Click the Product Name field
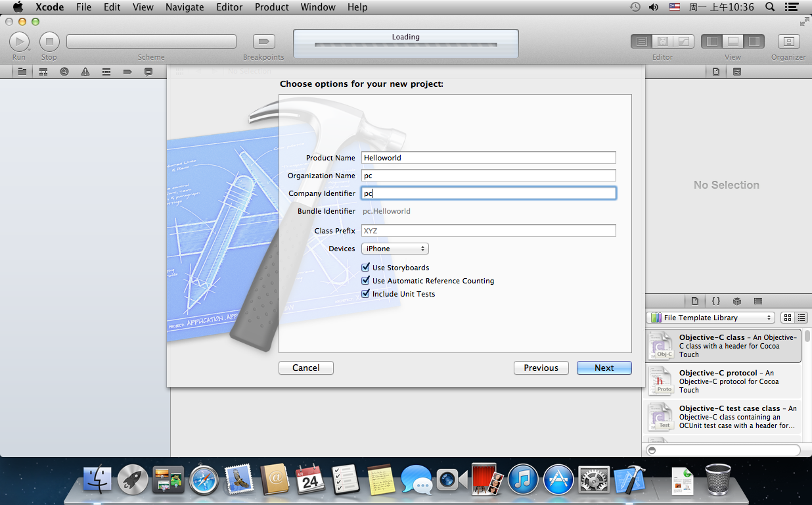Image resolution: width=812 pixels, height=505 pixels. click(x=489, y=158)
